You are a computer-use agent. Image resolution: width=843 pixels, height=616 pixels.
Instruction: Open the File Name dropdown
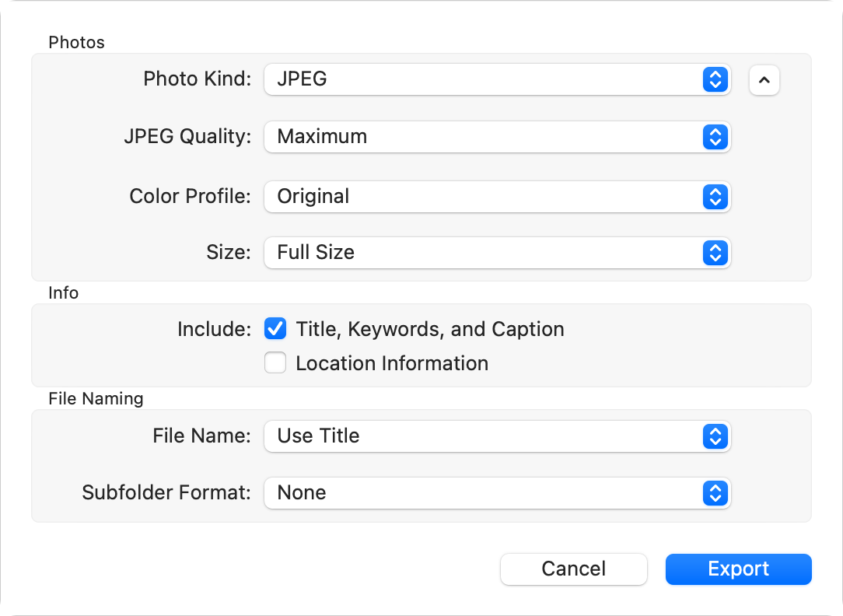tap(497, 436)
